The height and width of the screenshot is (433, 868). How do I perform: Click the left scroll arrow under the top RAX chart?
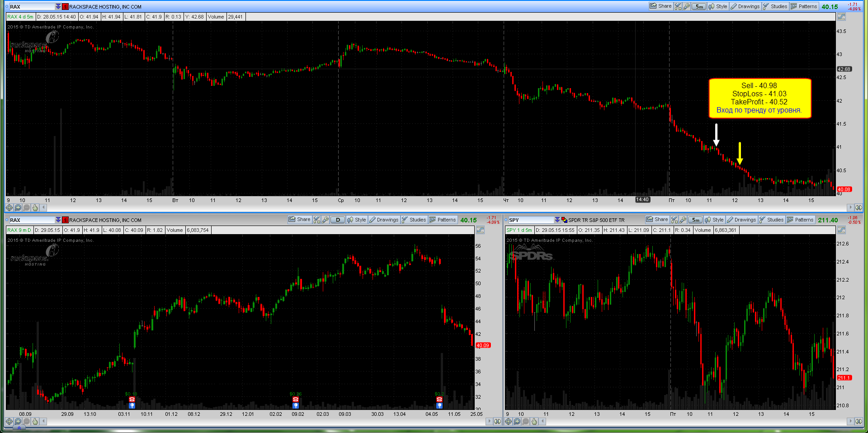[x=43, y=207]
